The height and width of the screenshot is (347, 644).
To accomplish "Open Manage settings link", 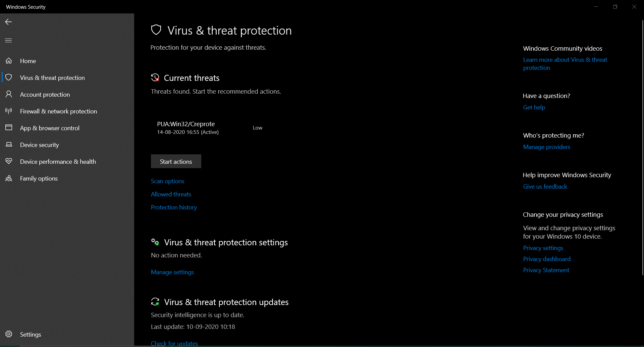I will (x=172, y=272).
